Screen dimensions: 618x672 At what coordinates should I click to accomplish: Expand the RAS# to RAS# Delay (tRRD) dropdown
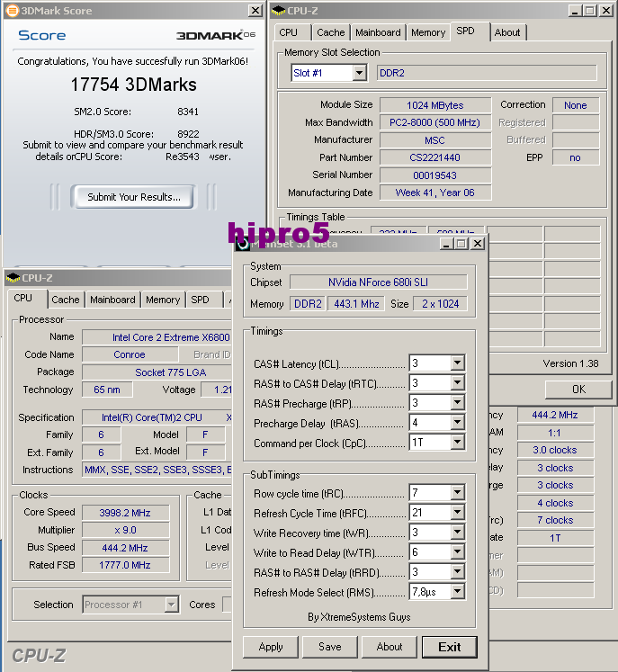457,572
